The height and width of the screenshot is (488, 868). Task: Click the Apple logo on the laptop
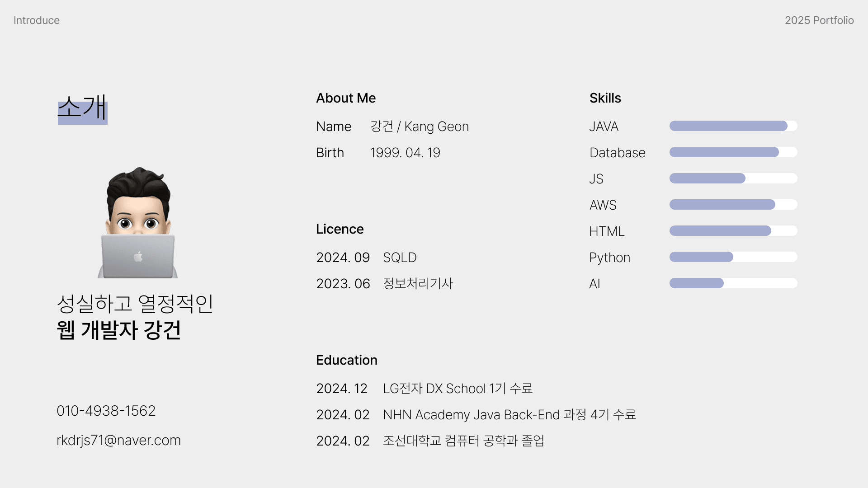pyautogui.click(x=138, y=257)
